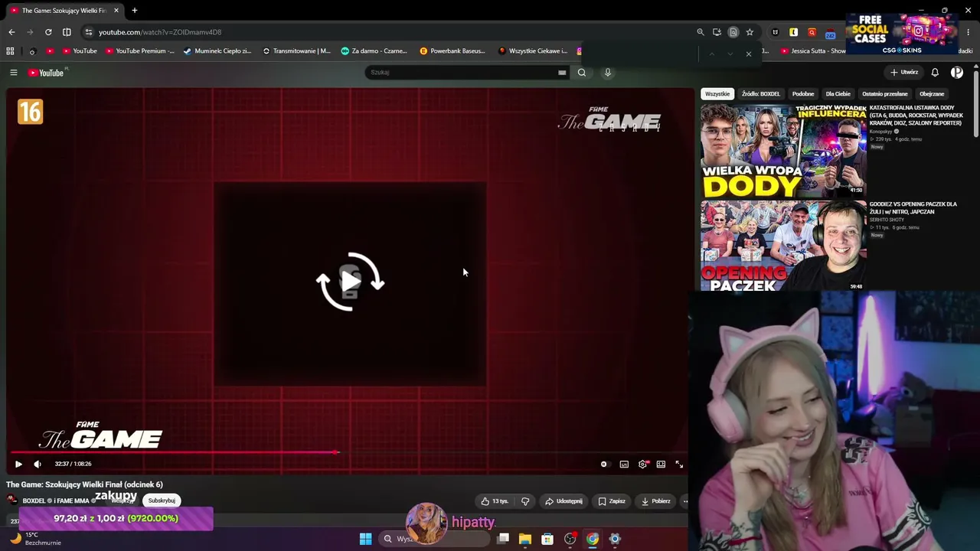This screenshot has height=551, width=980.
Task: Download the video with Pobierz
Action: pos(655,501)
